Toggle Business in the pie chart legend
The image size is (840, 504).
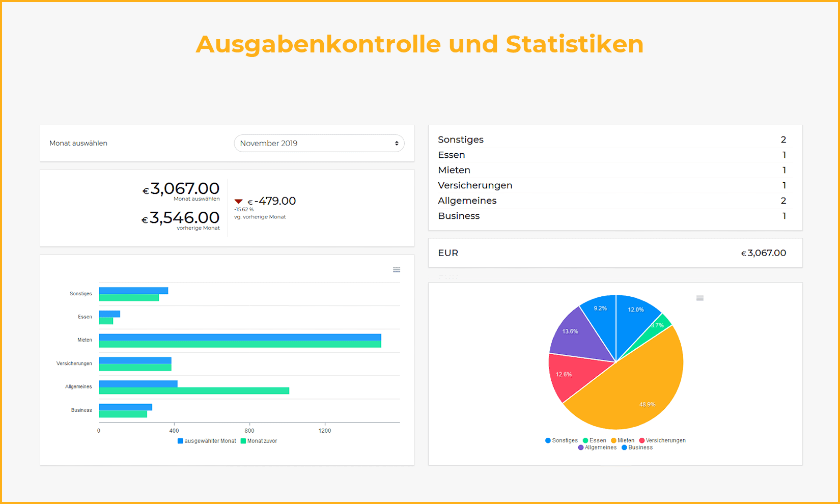tap(637, 447)
